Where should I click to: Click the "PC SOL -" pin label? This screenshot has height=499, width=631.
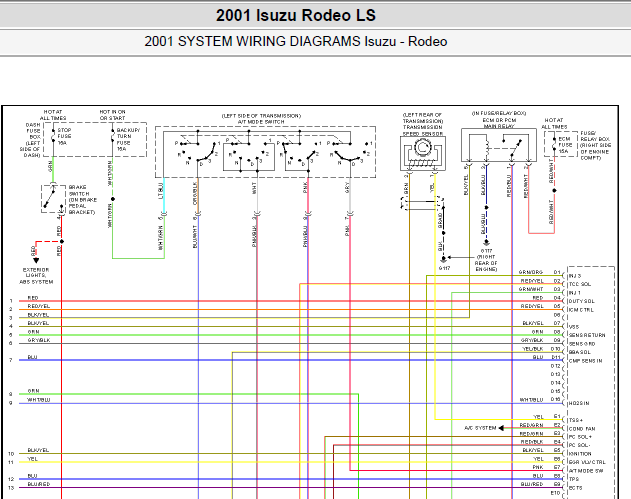[579, 445]
